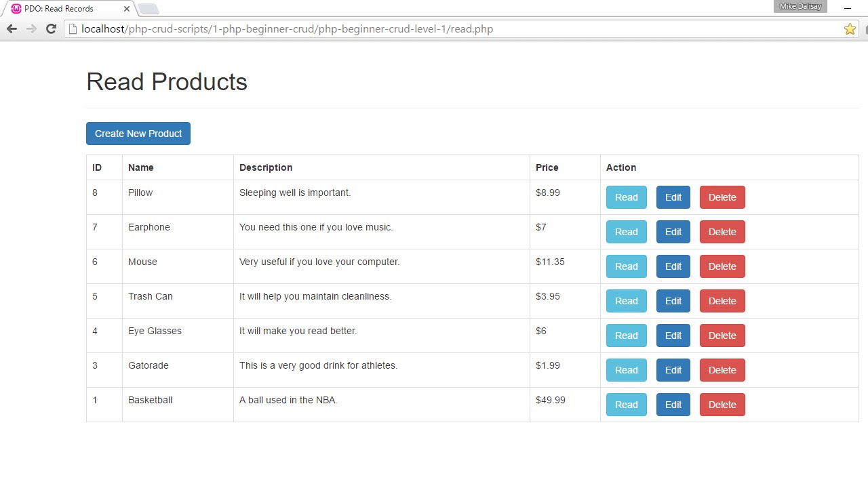The image size is (868, 488).
Task: Delete the Gatorade product
Action: 722,370
